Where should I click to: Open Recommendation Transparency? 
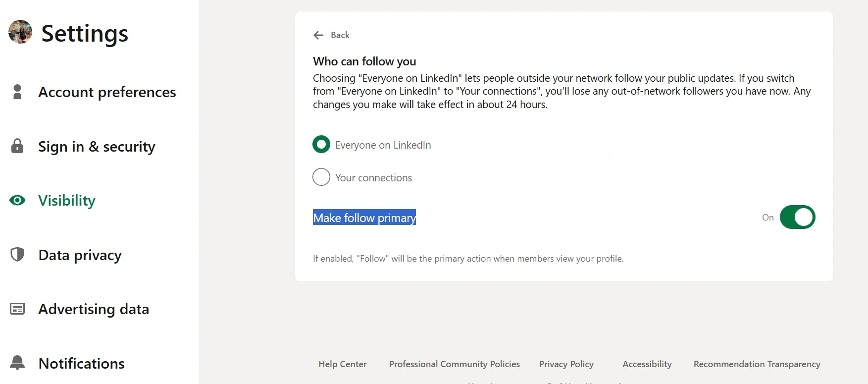(x=756, y=364)
